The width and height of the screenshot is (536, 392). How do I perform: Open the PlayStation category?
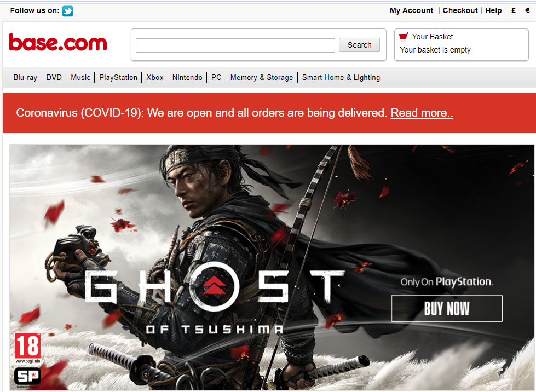pyautogui.click(x=118, y=78)
